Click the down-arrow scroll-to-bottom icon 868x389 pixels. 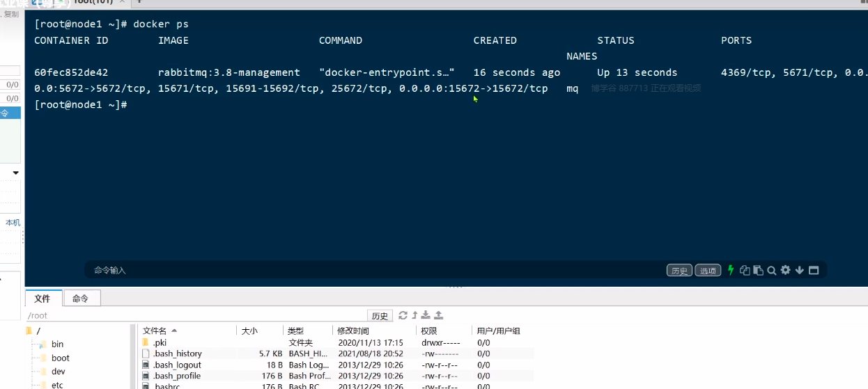800,270
